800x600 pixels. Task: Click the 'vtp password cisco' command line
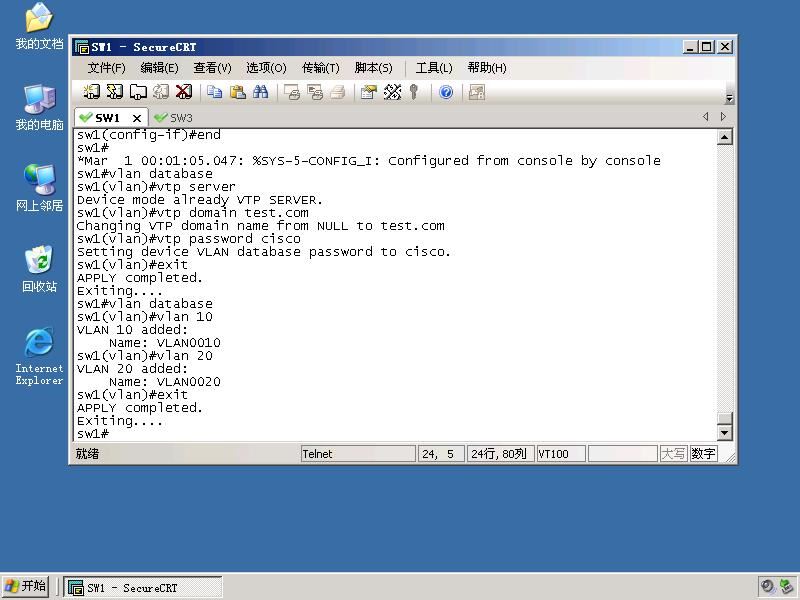(189, 239)
